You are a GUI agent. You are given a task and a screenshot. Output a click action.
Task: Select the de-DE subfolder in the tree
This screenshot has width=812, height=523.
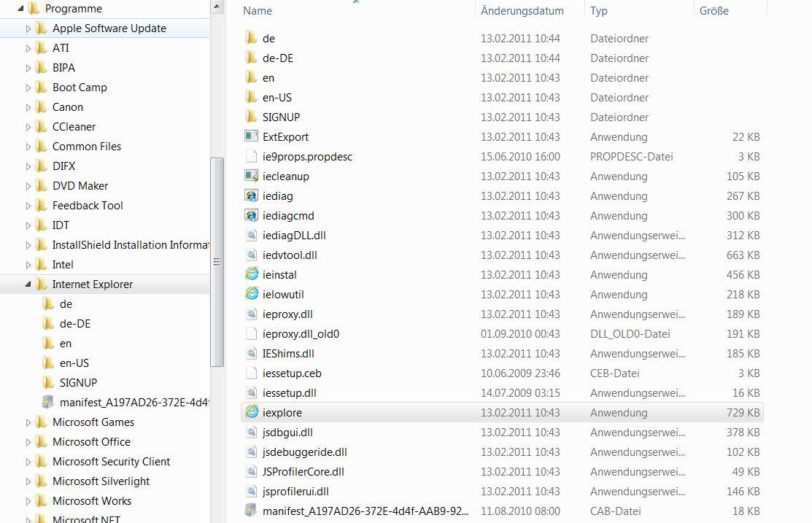[75, 324]
